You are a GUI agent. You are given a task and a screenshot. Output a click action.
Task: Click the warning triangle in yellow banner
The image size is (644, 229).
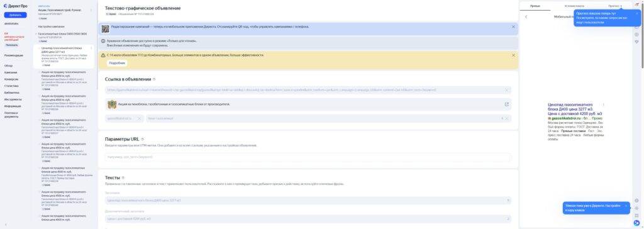pyautogui.click(x=103, y=55)
